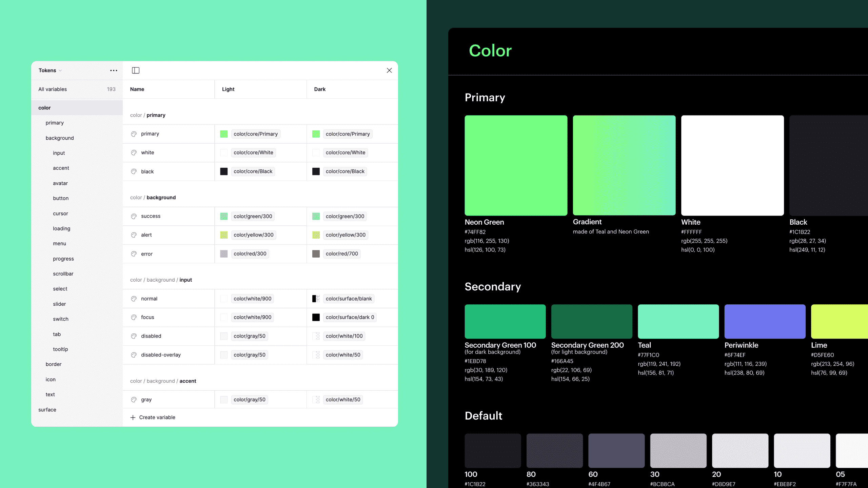Open the surface group in sidebar
The width and height of the screenshot is (868, 488).
click(47, 410)
